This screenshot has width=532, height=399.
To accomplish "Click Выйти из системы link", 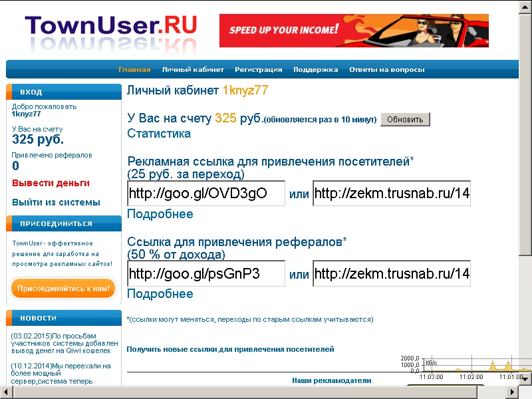I will pos(56,202).
